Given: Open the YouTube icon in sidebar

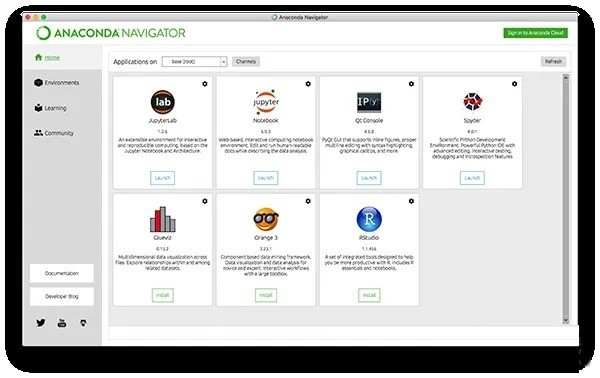Looking at the screenshot, I should pos(62,323).
